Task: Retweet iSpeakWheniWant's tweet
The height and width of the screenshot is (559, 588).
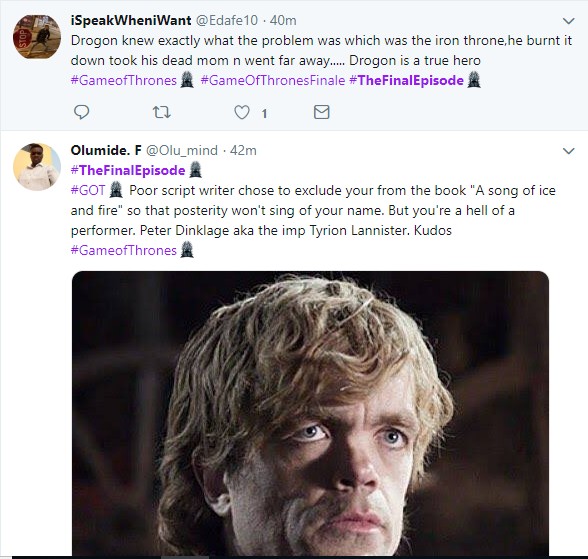Action: [x=162, y=112]
